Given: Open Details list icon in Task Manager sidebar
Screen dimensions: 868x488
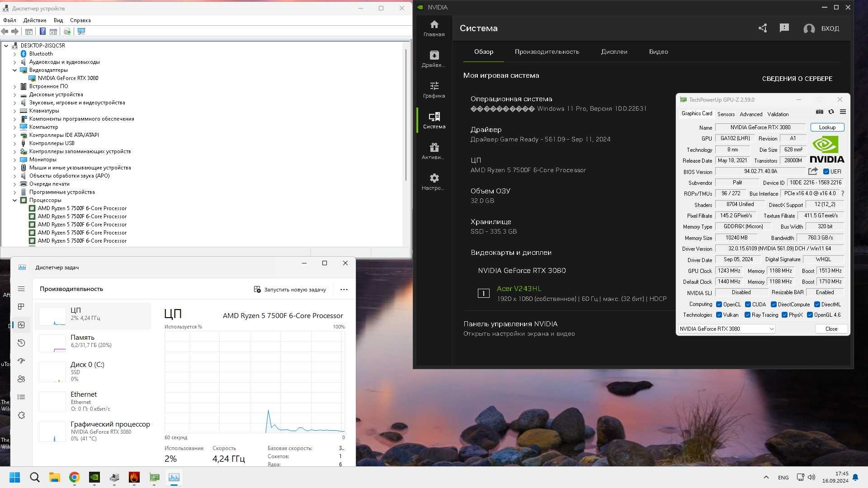Looking at the screenshot, I should 21,397.
